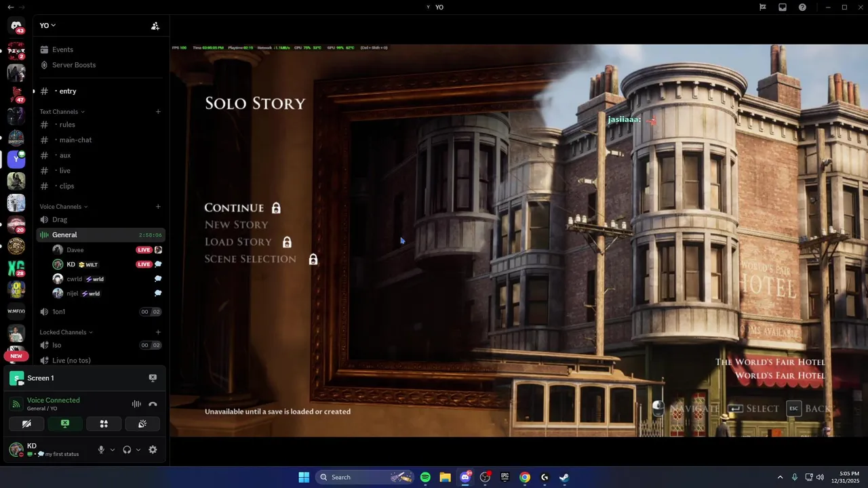Viewport: 868px width, 488px height.
Task: Click the Screen 1 stream label
Action: click(40, 378)
